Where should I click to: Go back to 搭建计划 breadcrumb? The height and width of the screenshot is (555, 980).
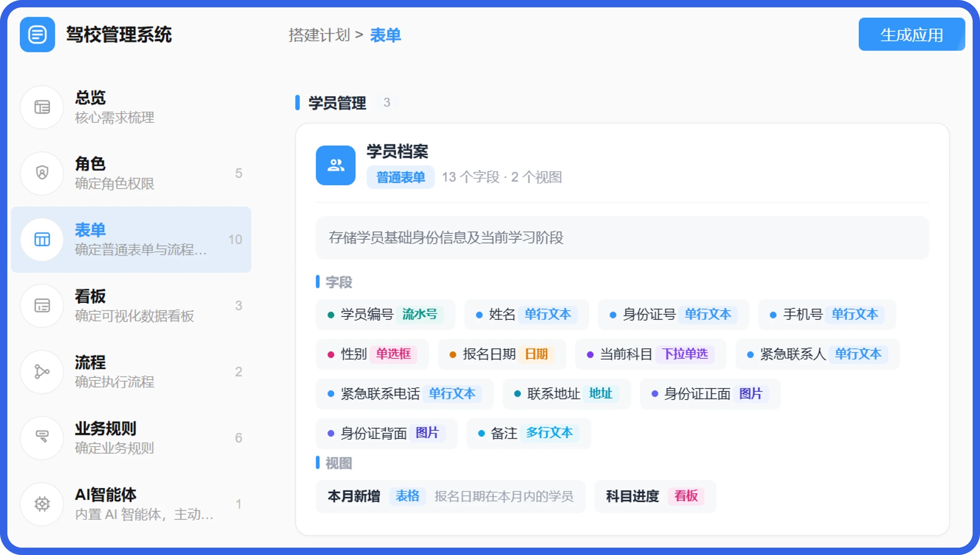pyautogui.click(x=319, y=35)
